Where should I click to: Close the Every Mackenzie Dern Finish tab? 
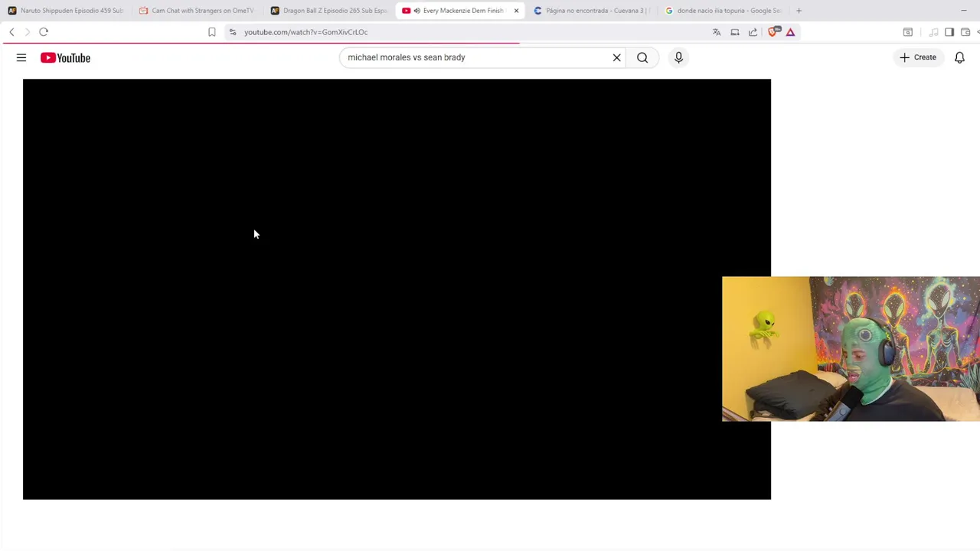coord(516,11)
